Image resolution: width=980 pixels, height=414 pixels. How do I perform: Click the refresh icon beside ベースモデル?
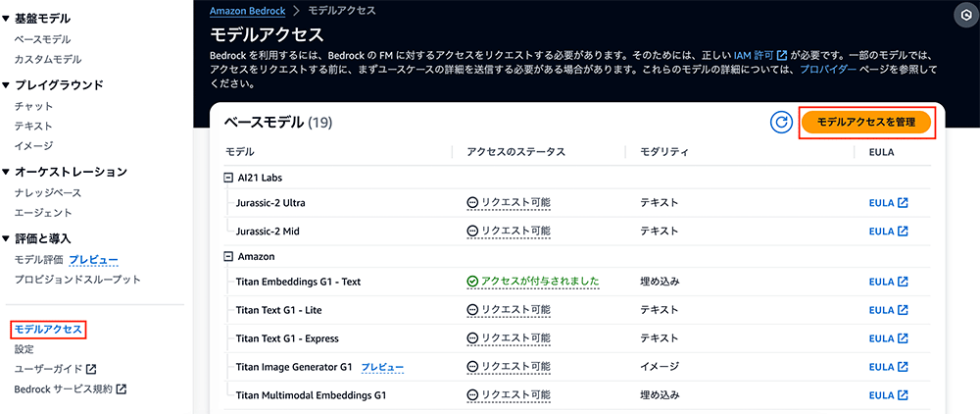780,123
